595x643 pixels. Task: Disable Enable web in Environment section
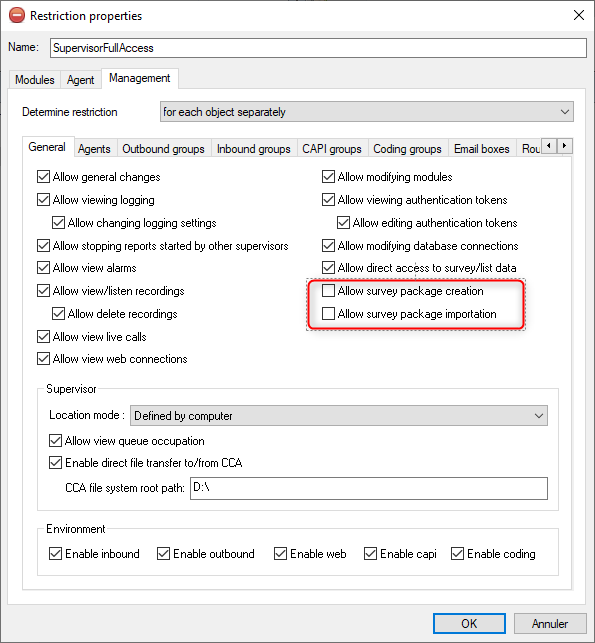pyautogui.click(x=280, y=554)
